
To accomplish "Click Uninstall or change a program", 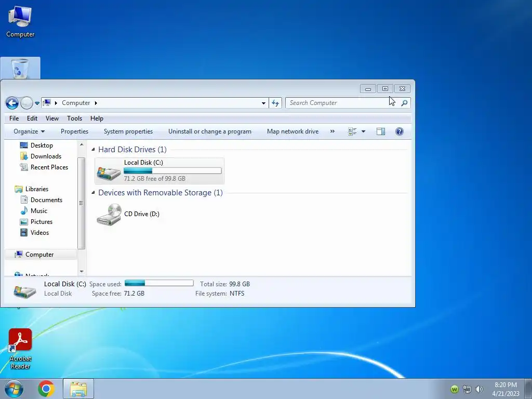I will pos(210,131).
